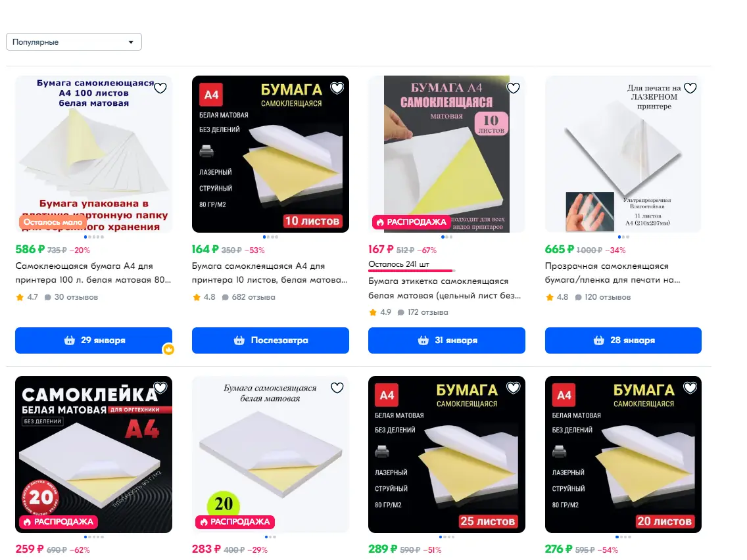Click the orange badge near 29 января button
Image resolution: width=747 pixels, height=560 pixels.
(x=168, y=350)
